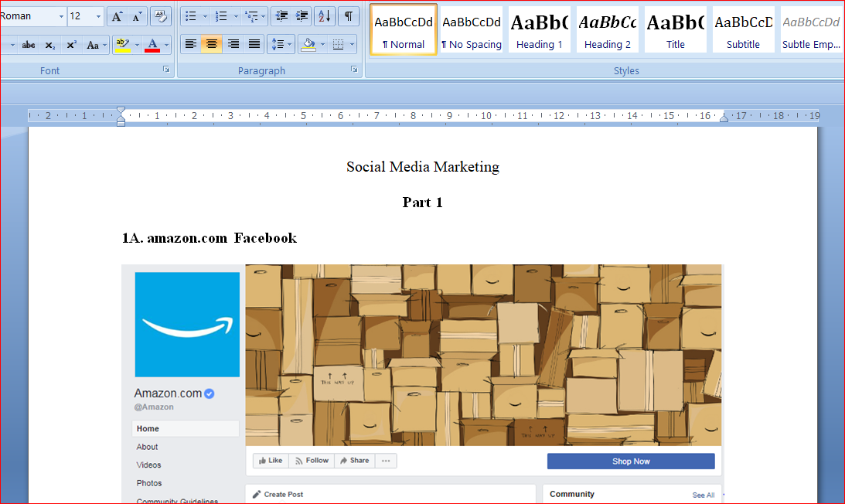Apply the Heading 1 style
The height and width of the screenshot is (504, 845).
click(x=540, y=29)
